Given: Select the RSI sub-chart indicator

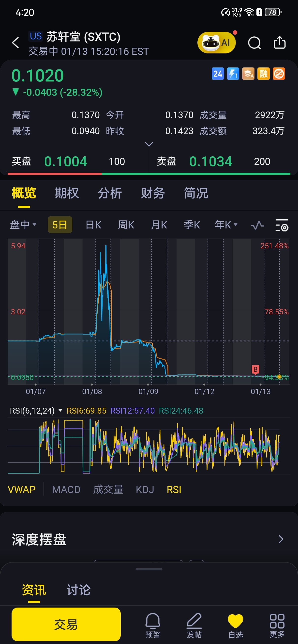Looking at the screenshot, I should (x=174, y=489).
